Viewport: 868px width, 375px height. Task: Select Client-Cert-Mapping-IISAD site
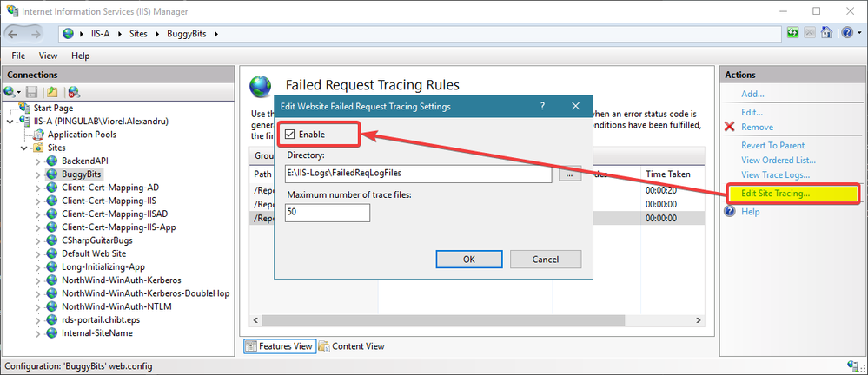click(x=115, y=214)
